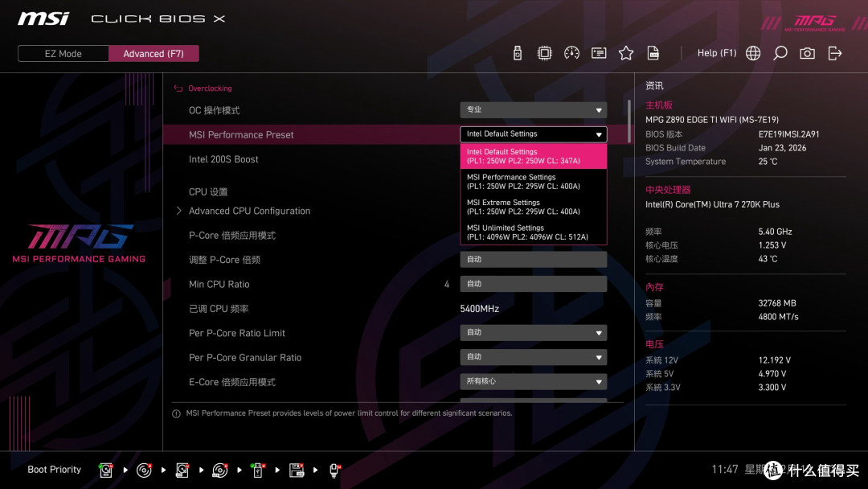Screen dimensions: 868x489
Task: Expand Advanced CPU Configuration chevron
Action: pos(178,211)
